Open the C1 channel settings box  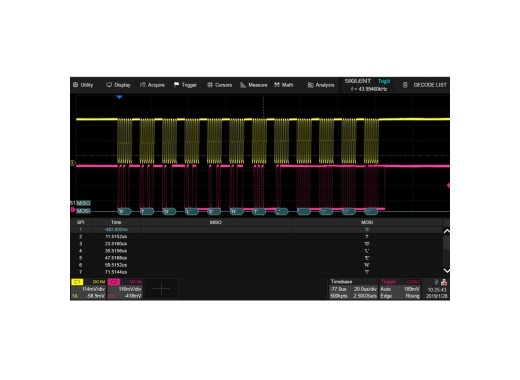[89, 289]
